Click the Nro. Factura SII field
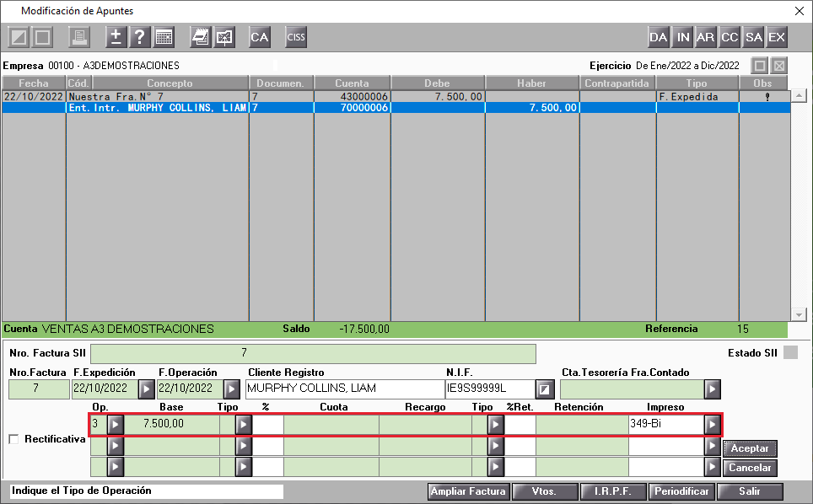This screenshot has width=813, height=504. 313,354
